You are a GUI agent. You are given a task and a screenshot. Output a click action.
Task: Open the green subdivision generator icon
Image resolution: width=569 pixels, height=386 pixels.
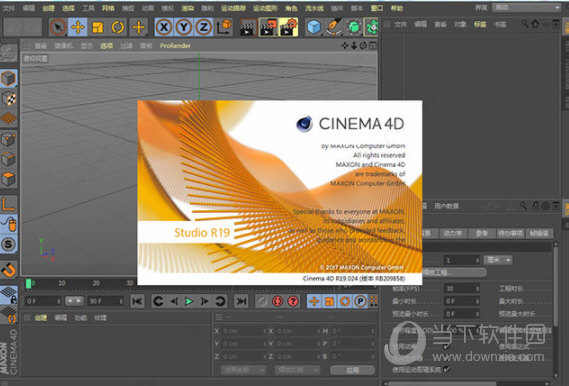(353, 27)
